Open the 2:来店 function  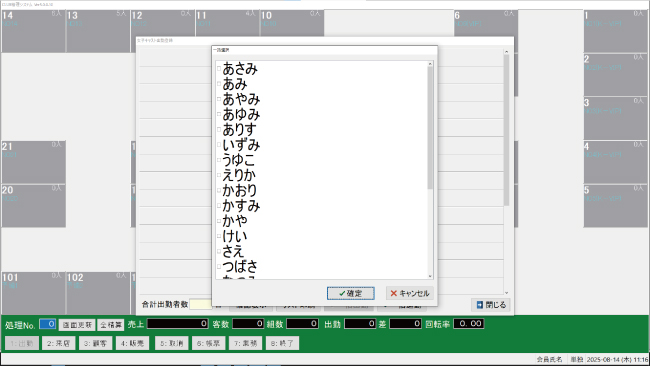click(x=58, y=343)
